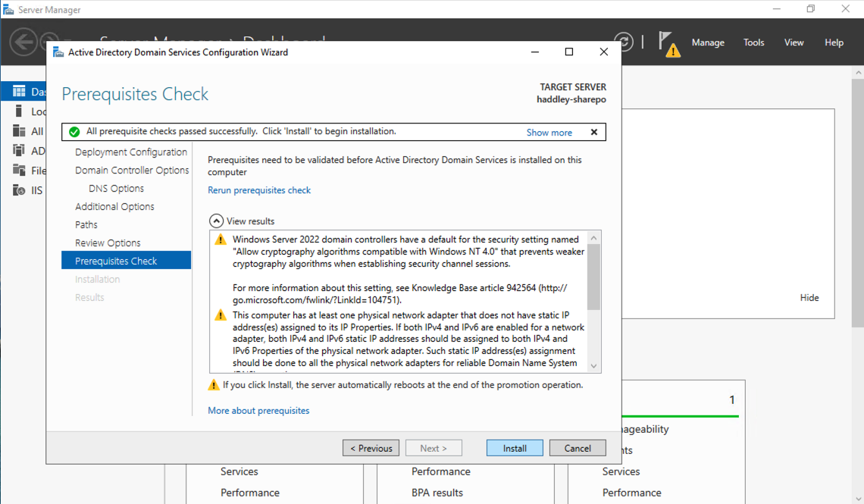Screen dimensions: 864x504
Task: Click Hide in Server Manager welcome tile
Action: [x=809, y=297]
